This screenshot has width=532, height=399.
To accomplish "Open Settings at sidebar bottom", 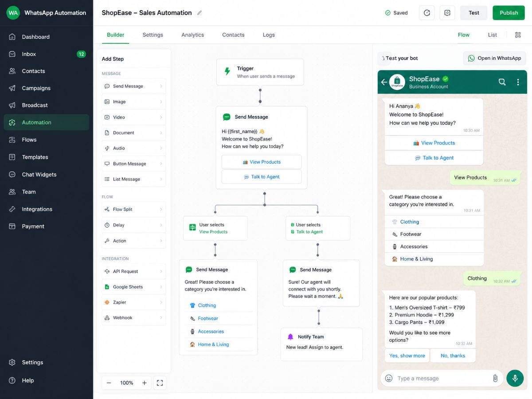I will (x=46, y=362).
